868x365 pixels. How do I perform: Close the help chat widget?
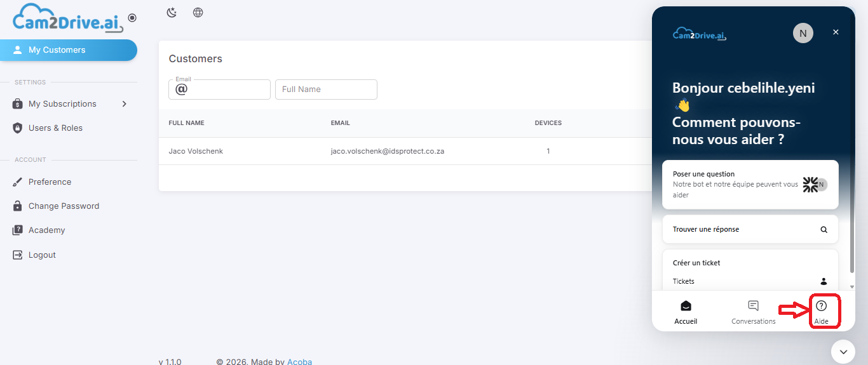coord(836,32)
